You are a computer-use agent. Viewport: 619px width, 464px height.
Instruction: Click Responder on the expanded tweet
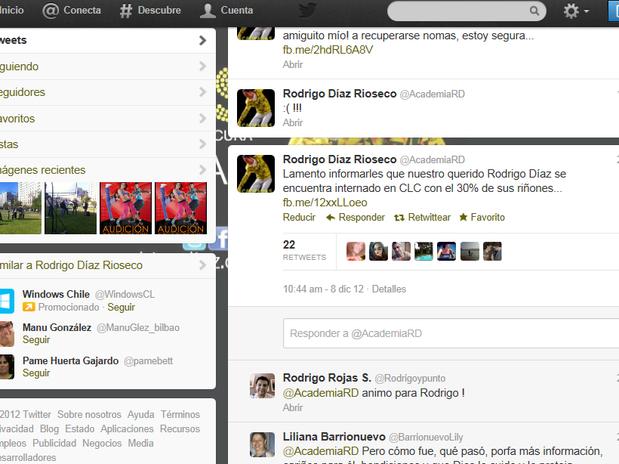(x=355, y=218)
